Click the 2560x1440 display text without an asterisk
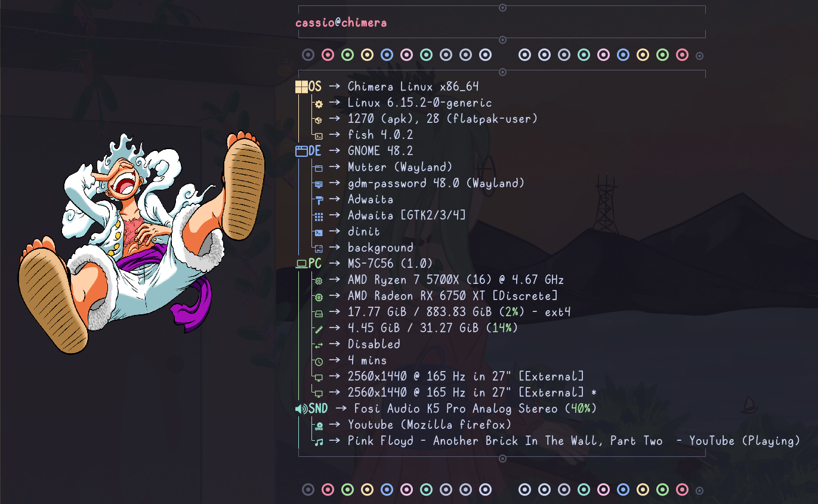This screenshot has width=818, height=504. [466, 377]
